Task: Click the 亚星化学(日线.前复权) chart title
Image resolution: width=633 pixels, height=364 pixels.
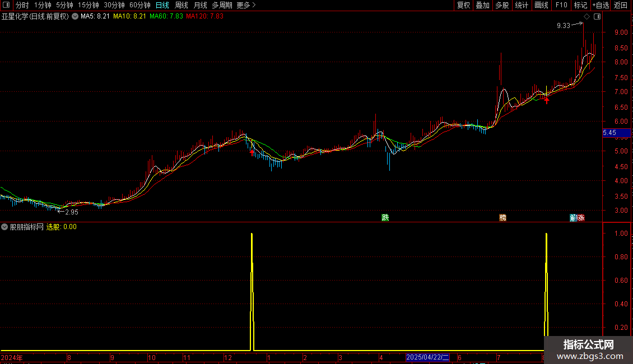Action: coord(35,17)
